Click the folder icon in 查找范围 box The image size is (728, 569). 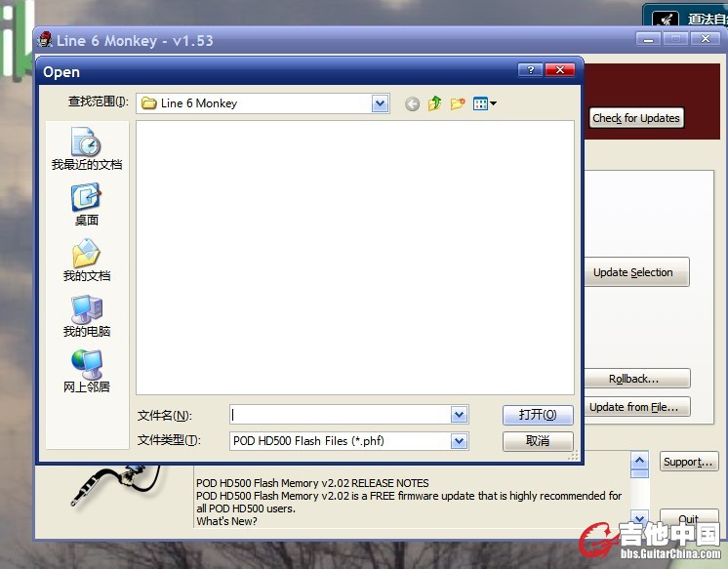149,102
